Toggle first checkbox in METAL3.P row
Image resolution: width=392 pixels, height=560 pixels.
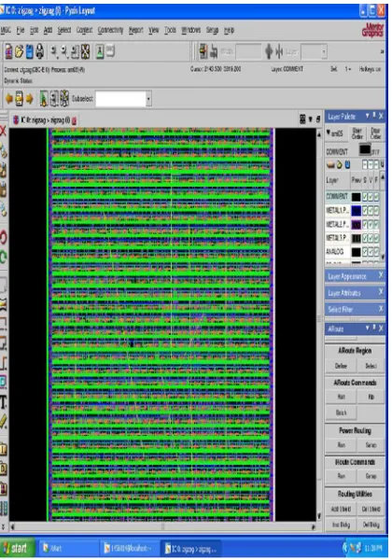coord(365,238)
